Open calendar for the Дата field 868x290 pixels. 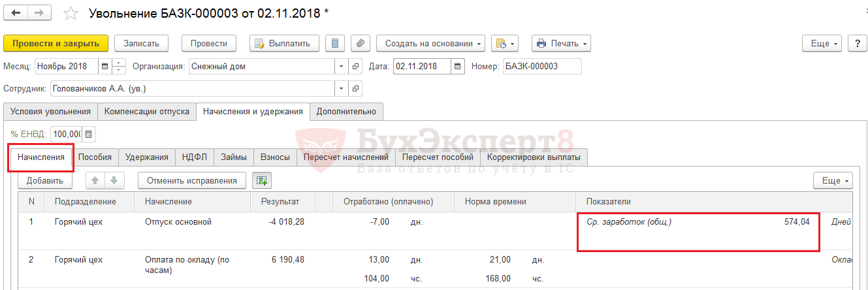(x=458, y=66)
